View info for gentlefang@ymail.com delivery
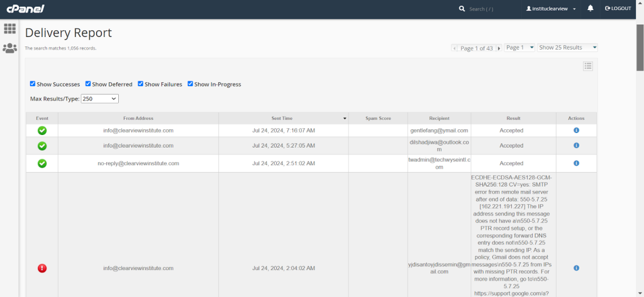The width and height of the screenshot is (644, 297). coord(576,131)
